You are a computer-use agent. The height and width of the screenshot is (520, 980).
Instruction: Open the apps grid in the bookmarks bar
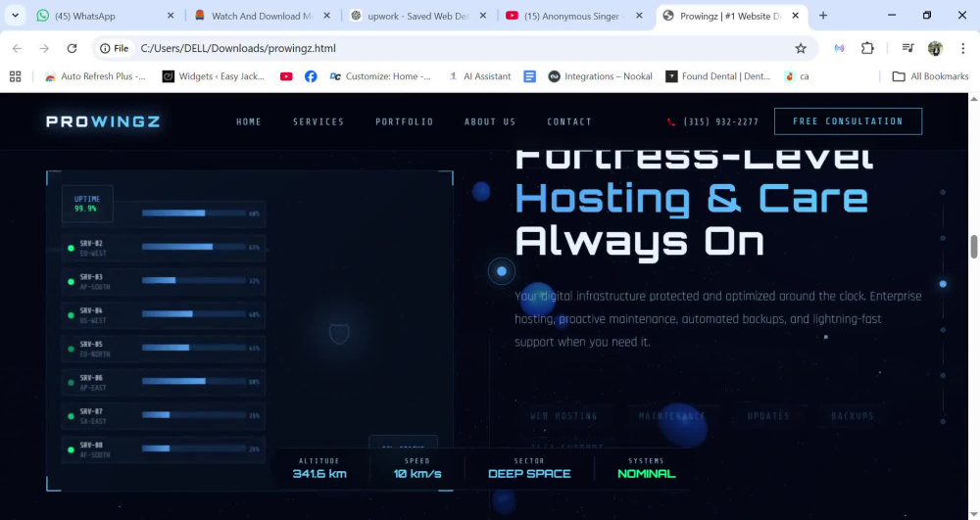coord(16,76)
